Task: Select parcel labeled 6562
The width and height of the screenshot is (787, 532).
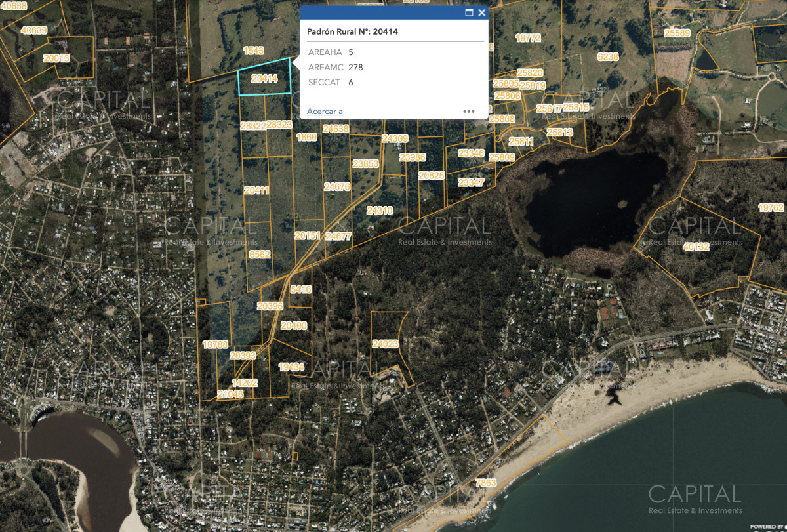Action: click(260, 255)
